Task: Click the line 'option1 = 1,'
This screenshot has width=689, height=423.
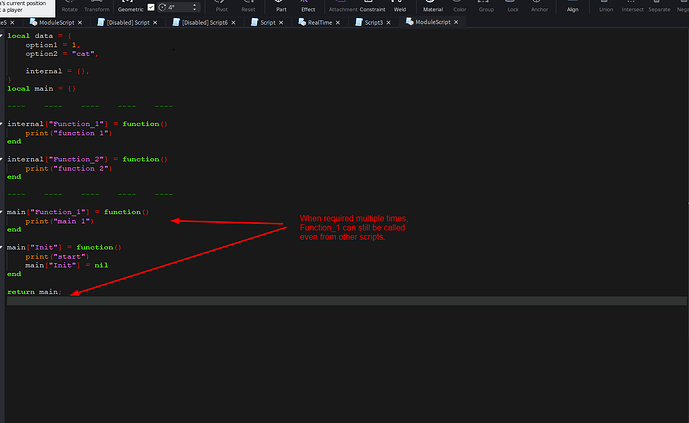Action: pos(53,45)
